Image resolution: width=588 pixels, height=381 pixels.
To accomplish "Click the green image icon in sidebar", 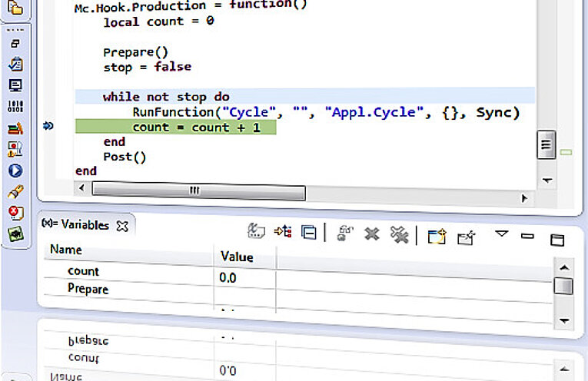I will click(15, 234).
